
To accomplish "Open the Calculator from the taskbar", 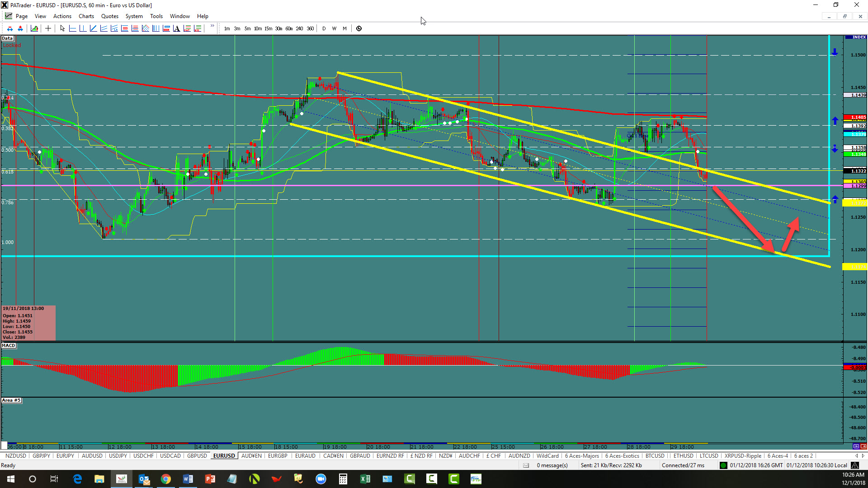I will click(343, 479).
